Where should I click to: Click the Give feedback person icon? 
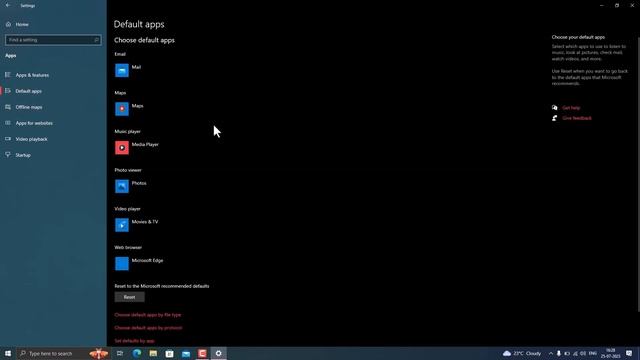point(554,118)
